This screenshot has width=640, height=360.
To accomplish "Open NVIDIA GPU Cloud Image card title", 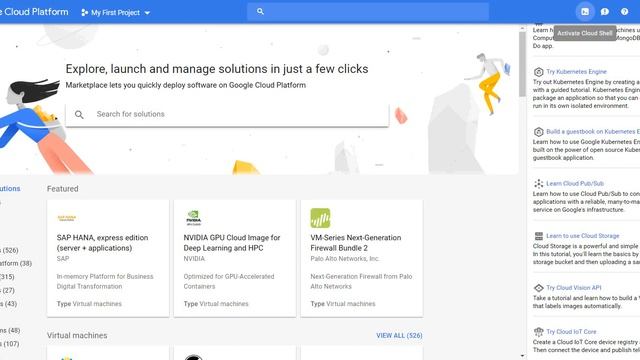I will pos(232,243).
